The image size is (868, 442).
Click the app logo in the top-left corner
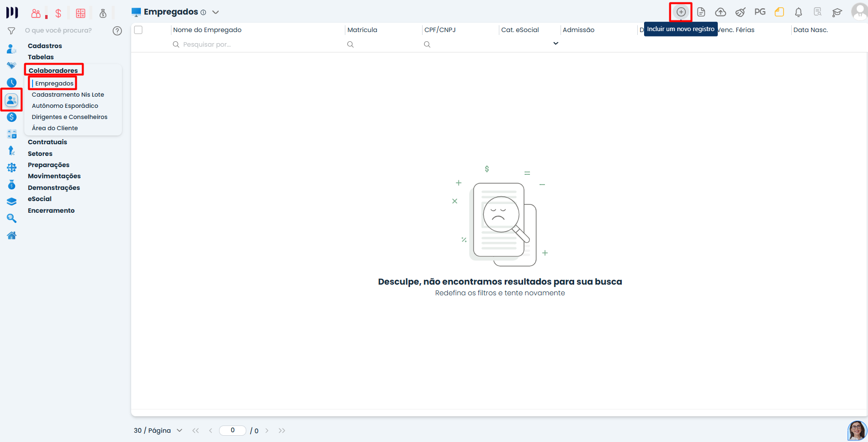[x=12, y=12]
